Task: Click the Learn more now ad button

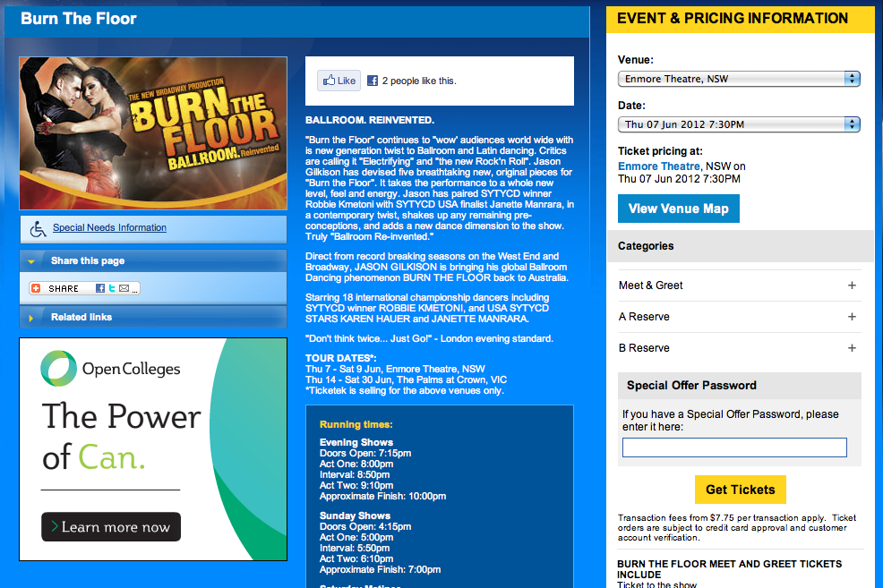Action: [x=111, y=526]
